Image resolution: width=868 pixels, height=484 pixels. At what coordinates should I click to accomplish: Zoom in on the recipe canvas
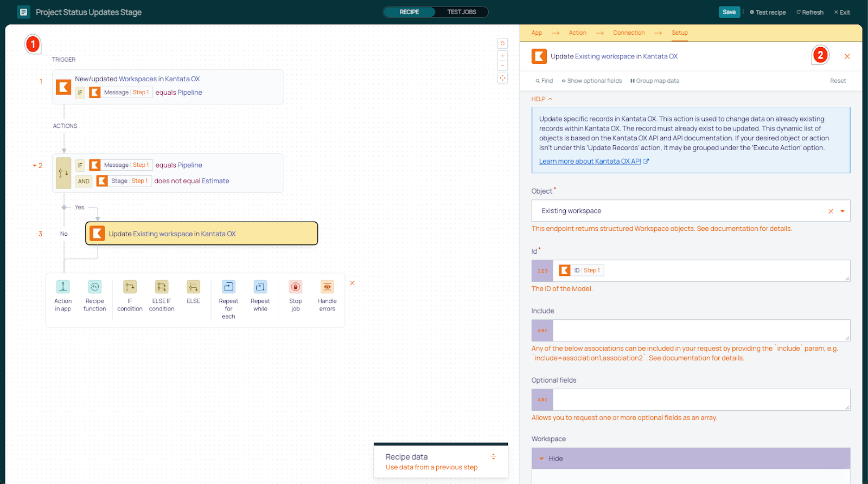pyautogui.click(x=502, y=56)
